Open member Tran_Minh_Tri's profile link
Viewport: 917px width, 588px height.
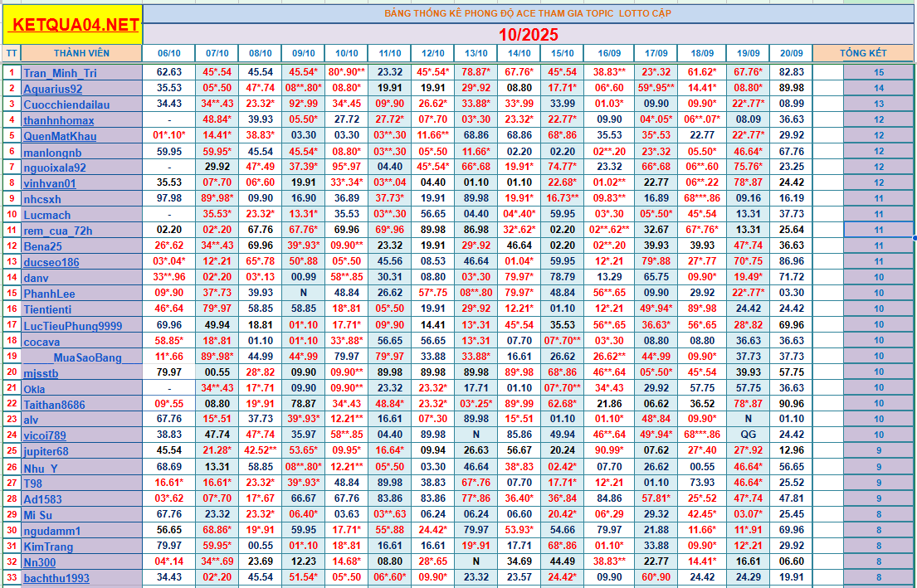pos(60,73)
